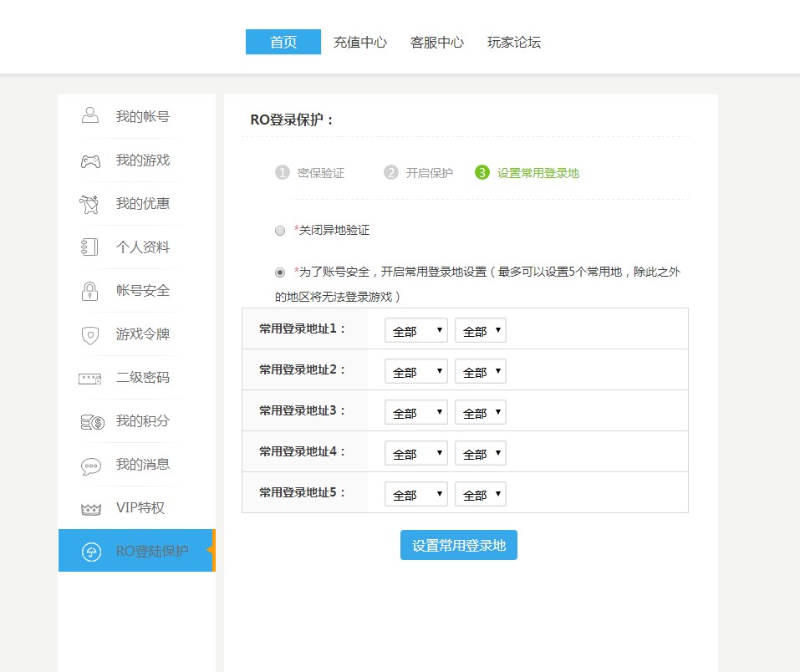Open city dropdown for 常用登录地址2
Image resolution: width=800 pixels, height=672 pixels.
click(481, 371)
